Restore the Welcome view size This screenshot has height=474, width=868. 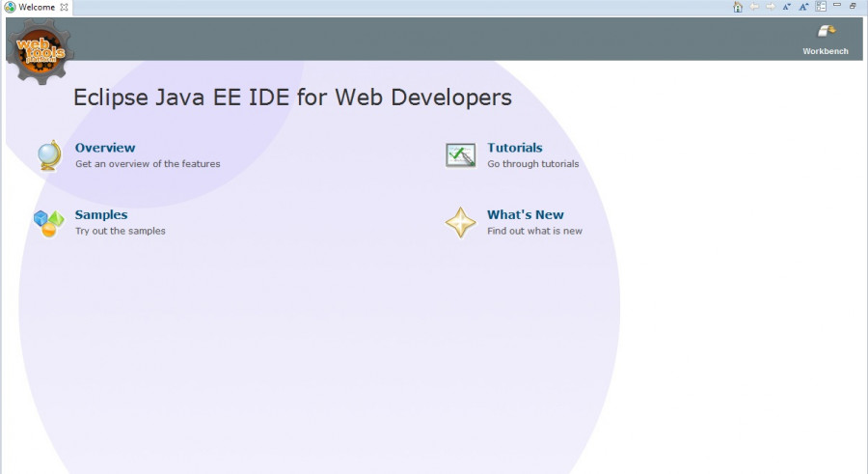click(x=854, y=6)
